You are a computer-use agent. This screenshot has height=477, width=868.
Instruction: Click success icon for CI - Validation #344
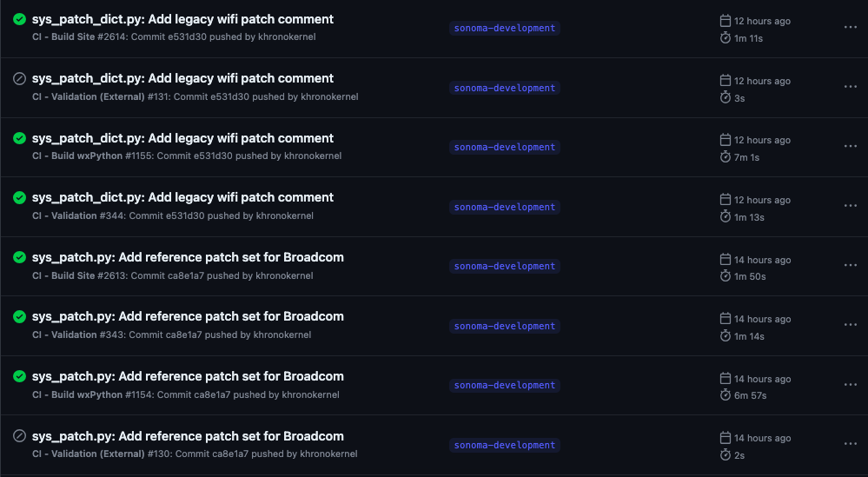[x=19, y=198]
